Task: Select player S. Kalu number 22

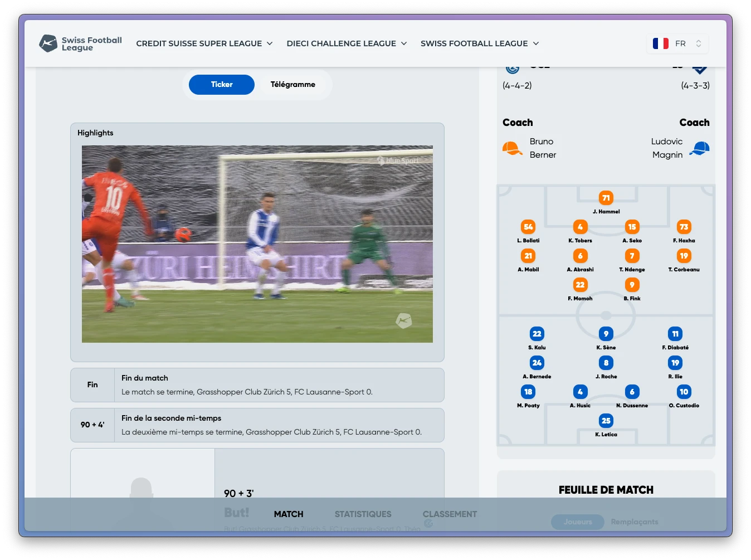Action: [537, 338]
